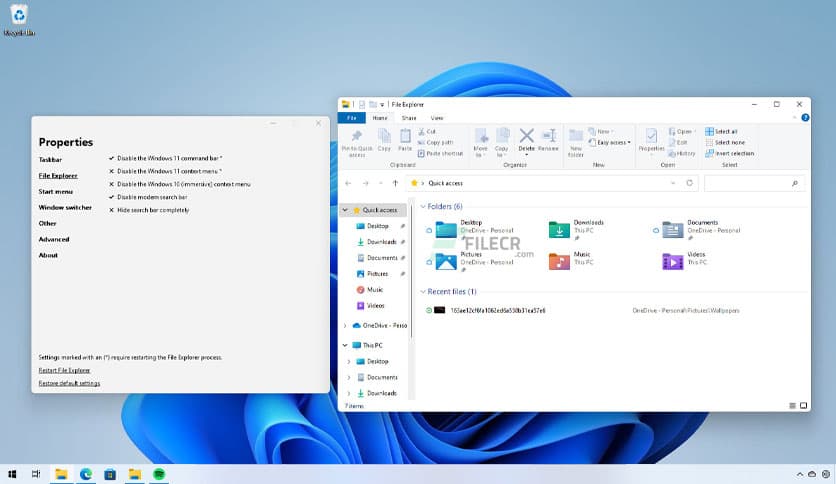
Task: Click the Paste icon in Clipboard group
Action: coord(405,137)
